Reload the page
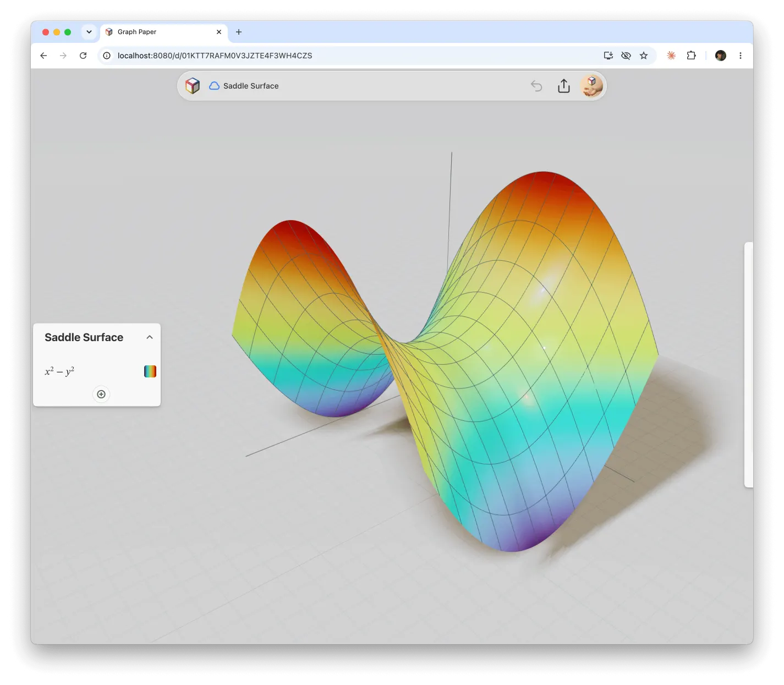This screenshot has width=784, height=685. click(83, 56)
